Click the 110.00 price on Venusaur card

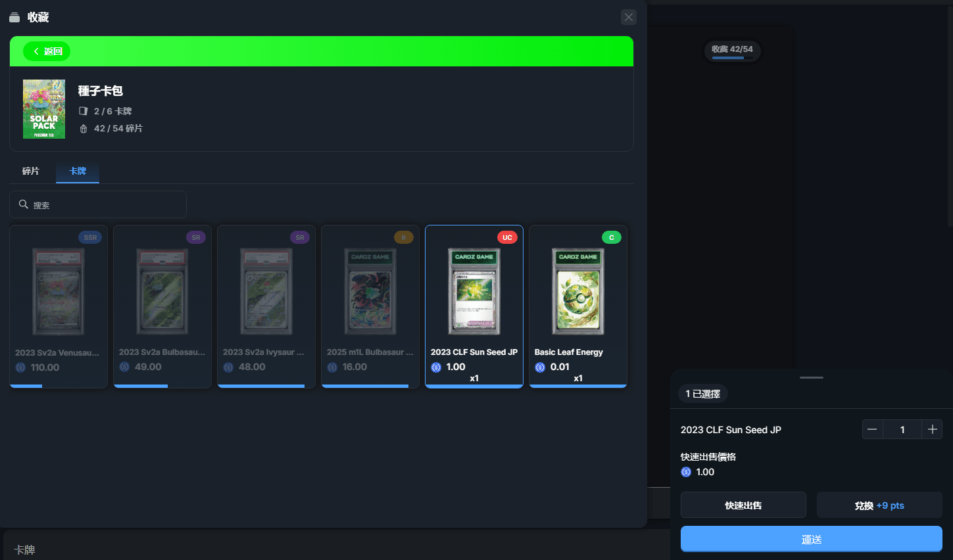pos(45,367)
